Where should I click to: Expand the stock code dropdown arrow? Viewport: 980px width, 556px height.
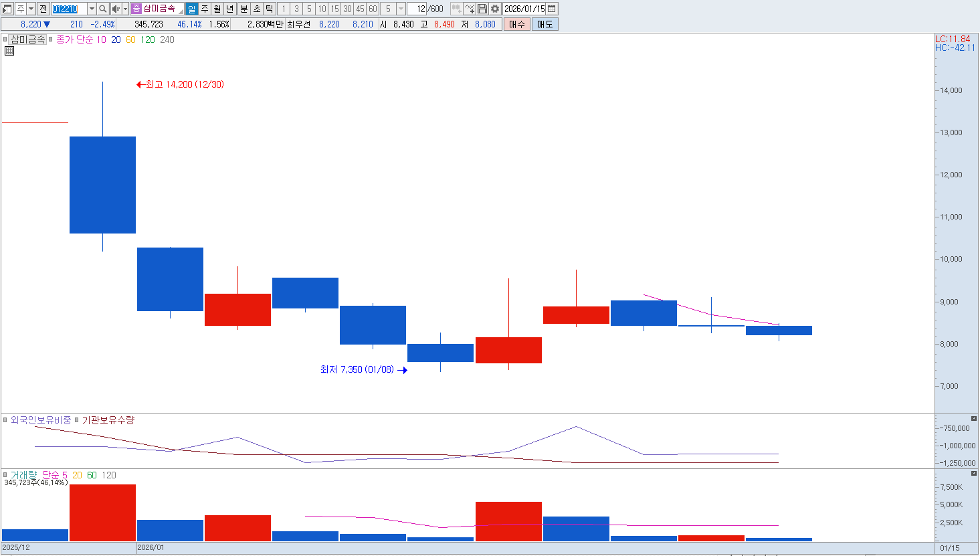[x=92, y=9]
